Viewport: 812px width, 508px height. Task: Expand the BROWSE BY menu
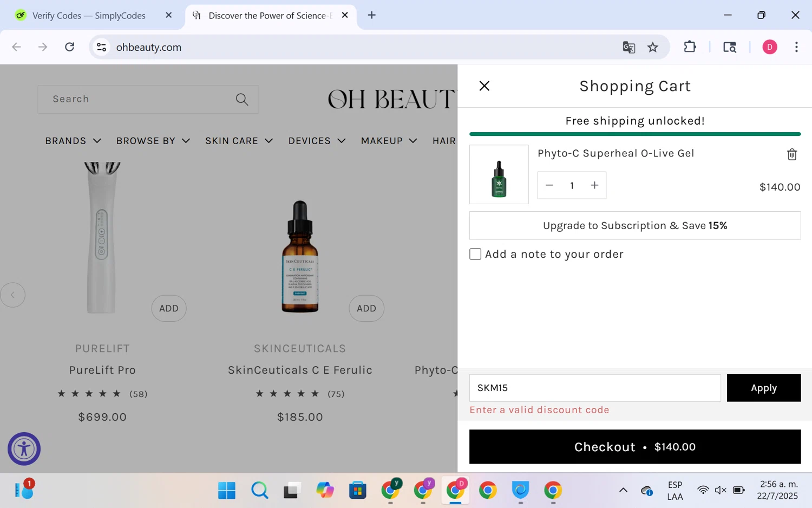tap(153, 141)
